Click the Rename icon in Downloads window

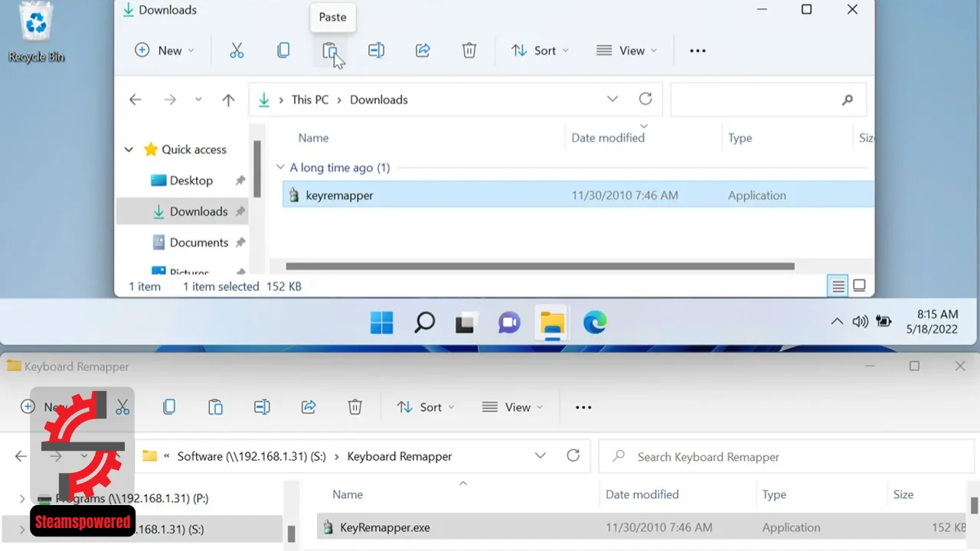coord(376,51)
